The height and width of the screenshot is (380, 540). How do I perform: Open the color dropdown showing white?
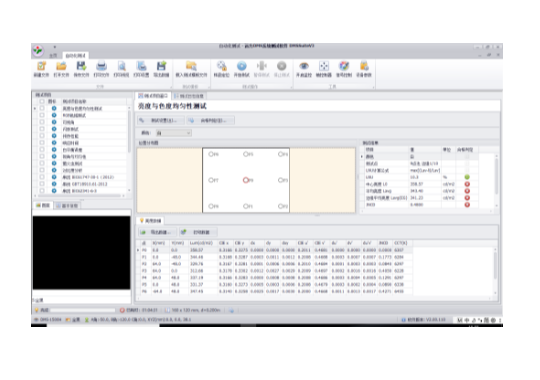point(174,133)
